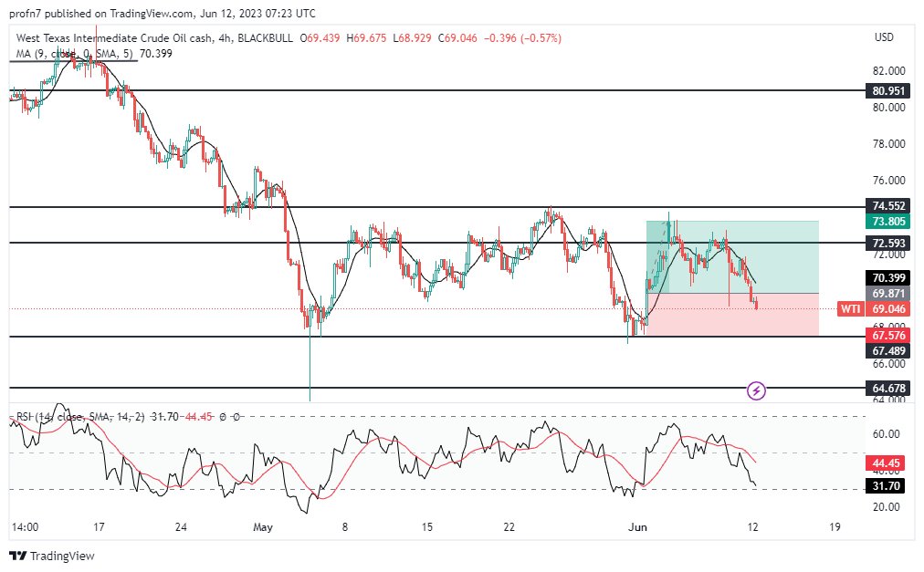Click the 24 date on the time axis
Screen dimensions: 924x572
181,526
